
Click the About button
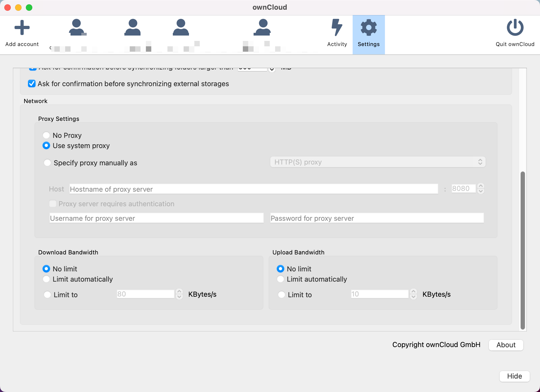(x=506, y=345)
